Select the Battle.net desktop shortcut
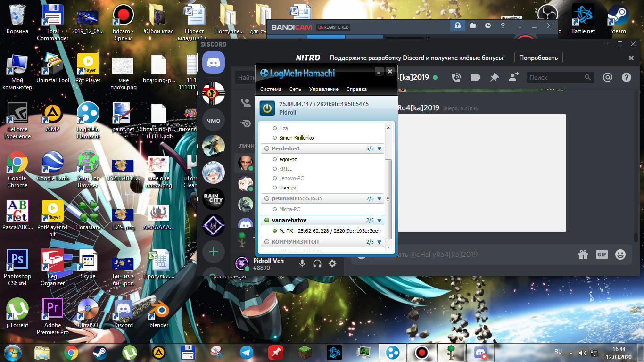 (x=583, y=19)
